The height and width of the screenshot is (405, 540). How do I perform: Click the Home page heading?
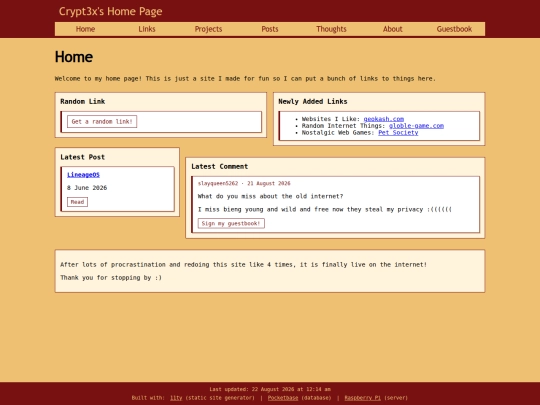point(74,57)
